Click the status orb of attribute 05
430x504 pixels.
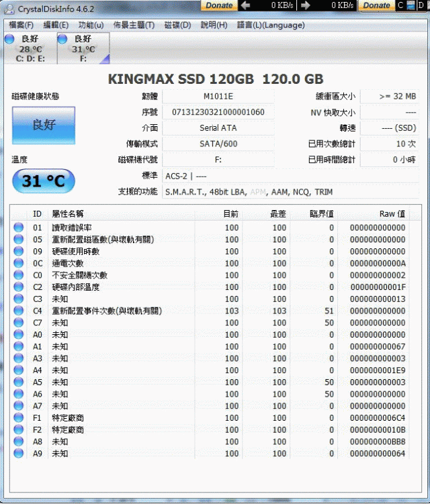(x=19, y=239)
